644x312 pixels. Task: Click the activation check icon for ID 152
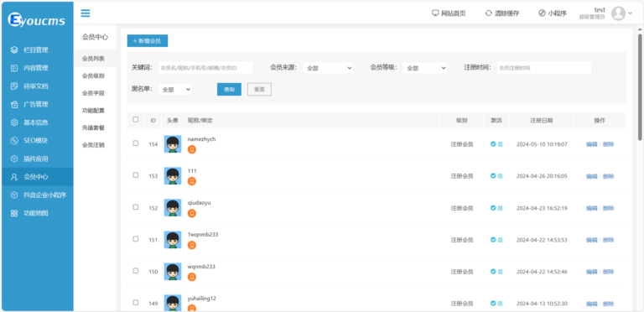(493, 208)
